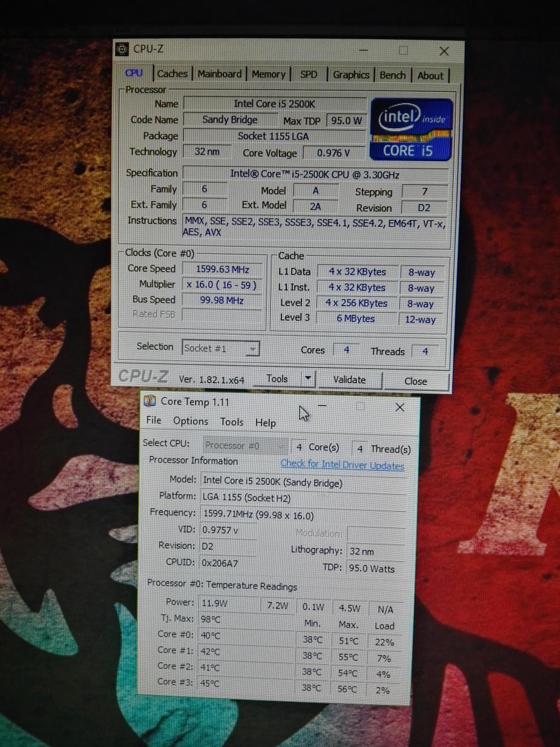Image resolution: width=560 pixels, height=747 pixels.
Task: Click the Instructions list text
Action: pyautogui.click(x=315, y=228)
